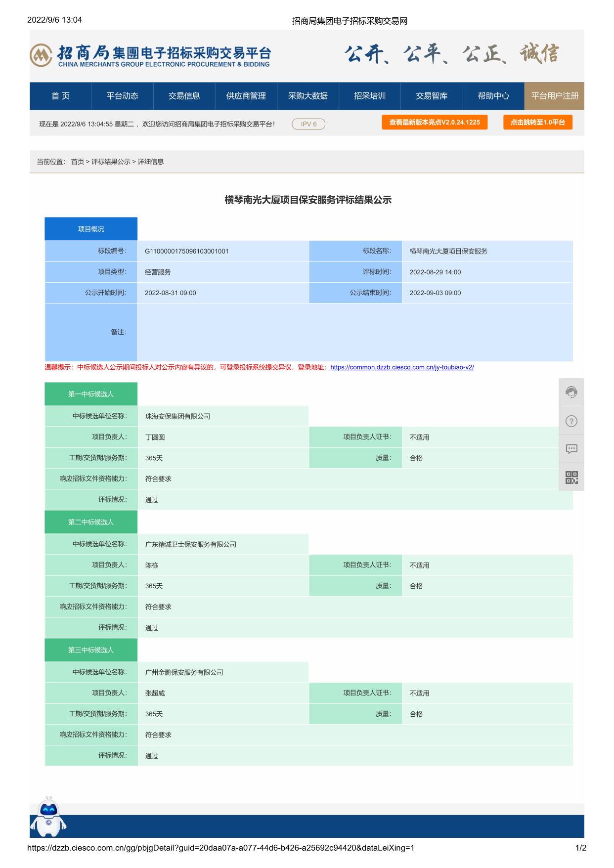This screenshot has width=614, height=868.
Task: Open the message feedback chat icon
Action: coord(571,449)
